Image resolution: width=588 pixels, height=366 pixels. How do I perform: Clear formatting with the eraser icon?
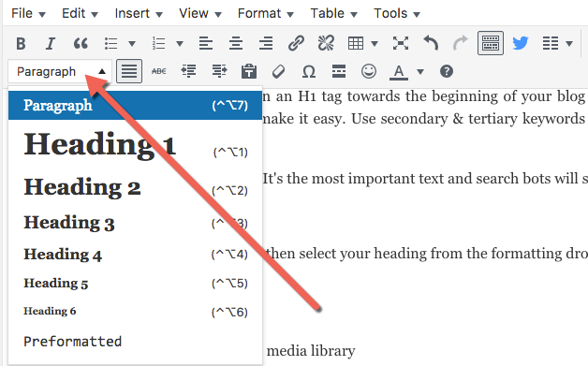point(278,71)
